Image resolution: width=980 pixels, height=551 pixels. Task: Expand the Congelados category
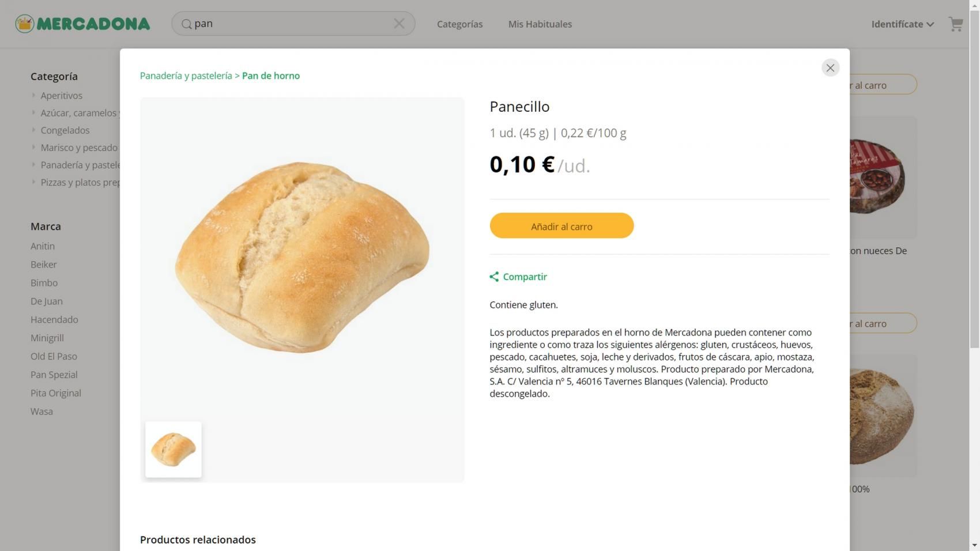coord(65,130)
